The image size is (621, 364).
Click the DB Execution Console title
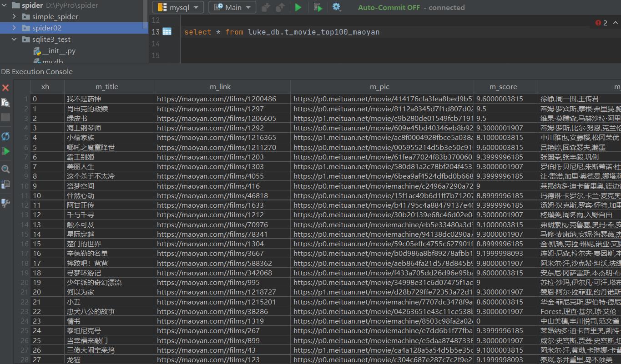coord(37,71)
